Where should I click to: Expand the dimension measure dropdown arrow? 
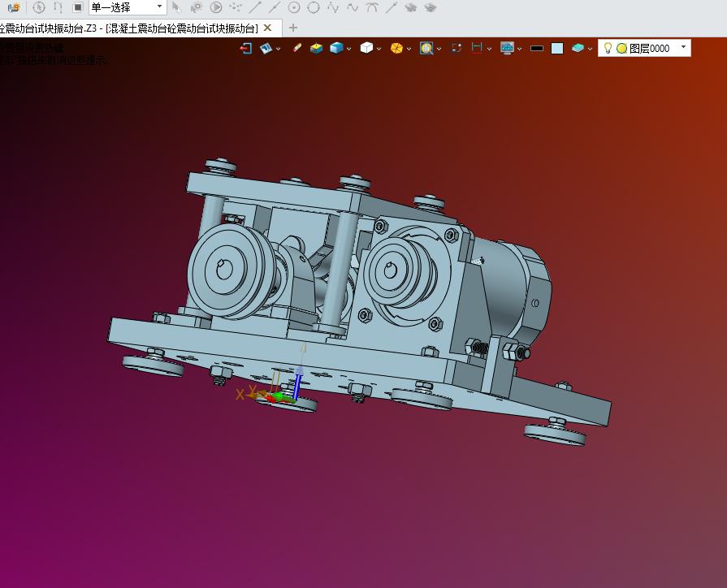point(489,49)
